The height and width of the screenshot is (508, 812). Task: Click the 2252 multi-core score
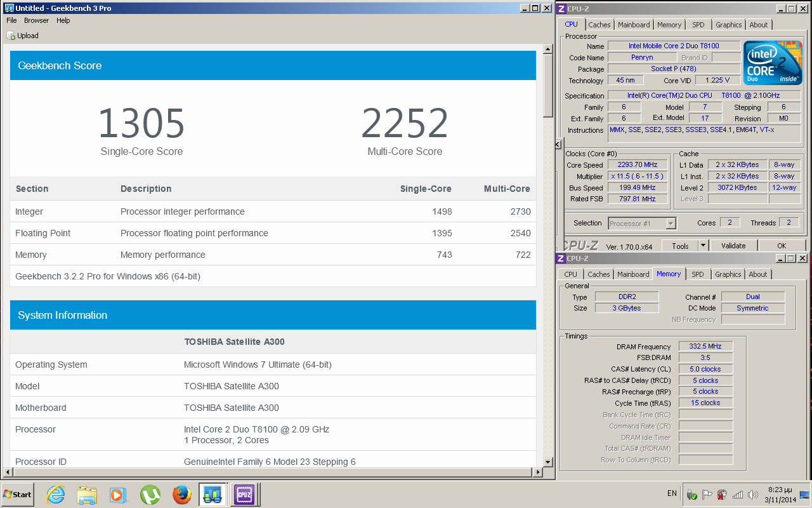405,123
